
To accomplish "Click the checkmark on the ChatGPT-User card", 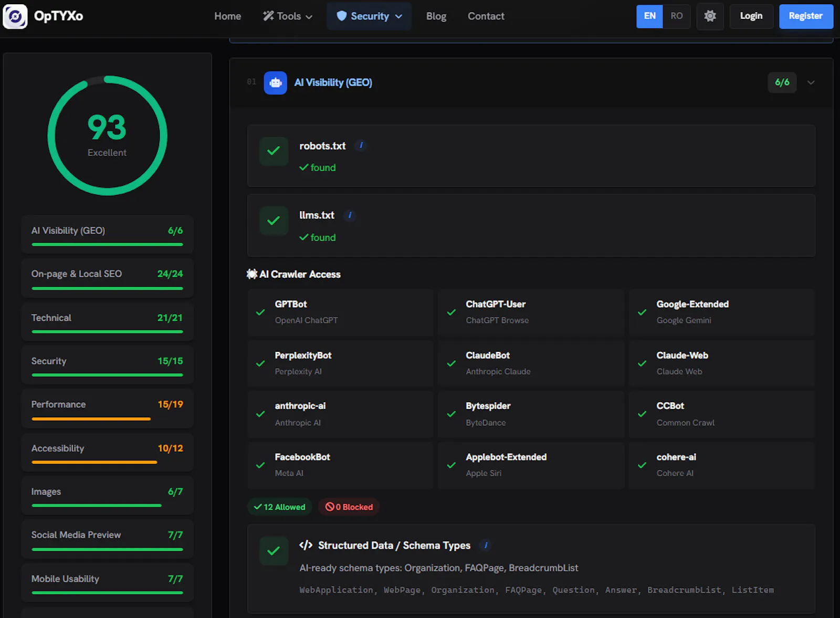I will pyautogui.click(x=451, y=312).
